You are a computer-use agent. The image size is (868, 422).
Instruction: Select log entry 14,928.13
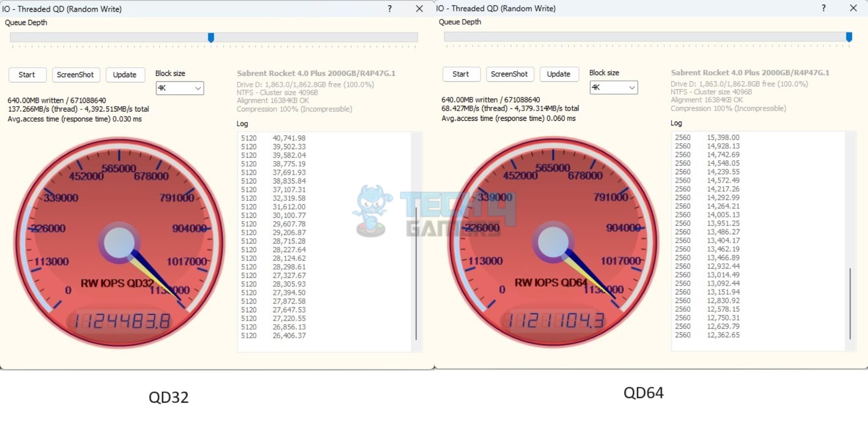click(723, 146)
